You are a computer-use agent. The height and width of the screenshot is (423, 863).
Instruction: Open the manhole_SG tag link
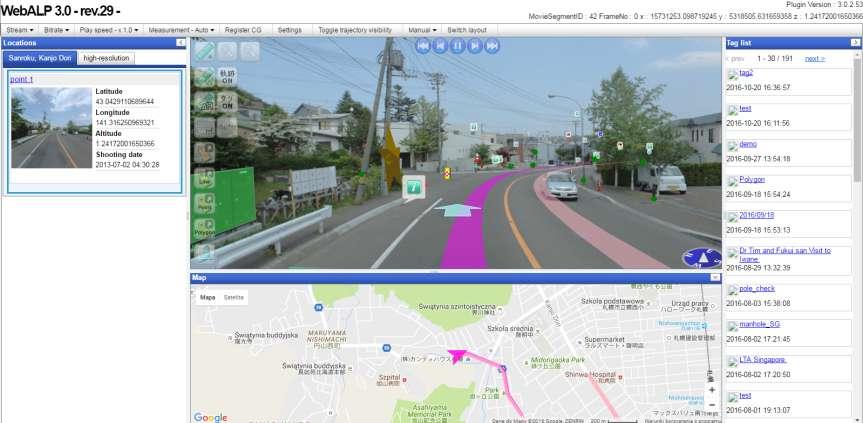click(x=760, y=324)
